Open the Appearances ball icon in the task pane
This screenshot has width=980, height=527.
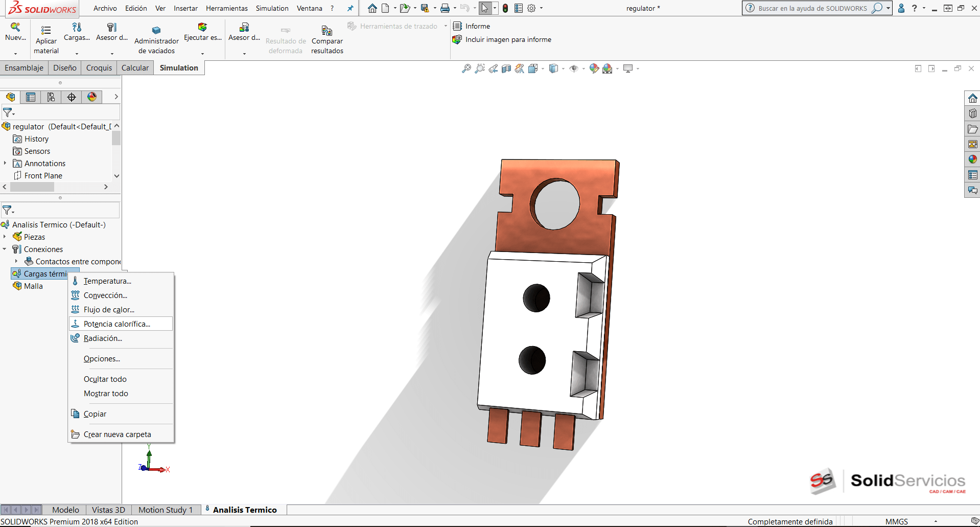[x=972, y=159]
